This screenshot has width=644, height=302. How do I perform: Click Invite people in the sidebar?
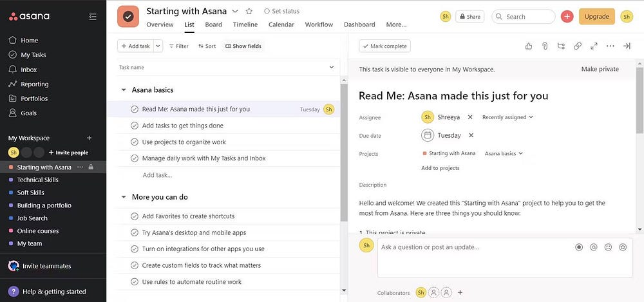[69, 153]
